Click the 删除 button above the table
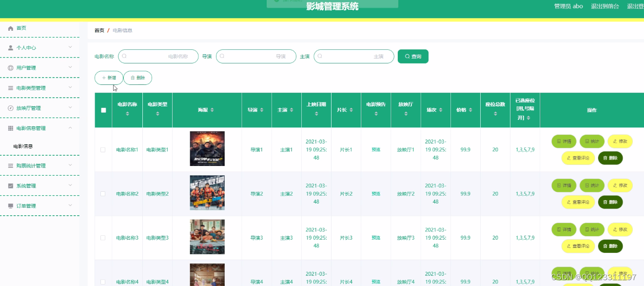Screen dimensions: 644x286 [137, 78]
